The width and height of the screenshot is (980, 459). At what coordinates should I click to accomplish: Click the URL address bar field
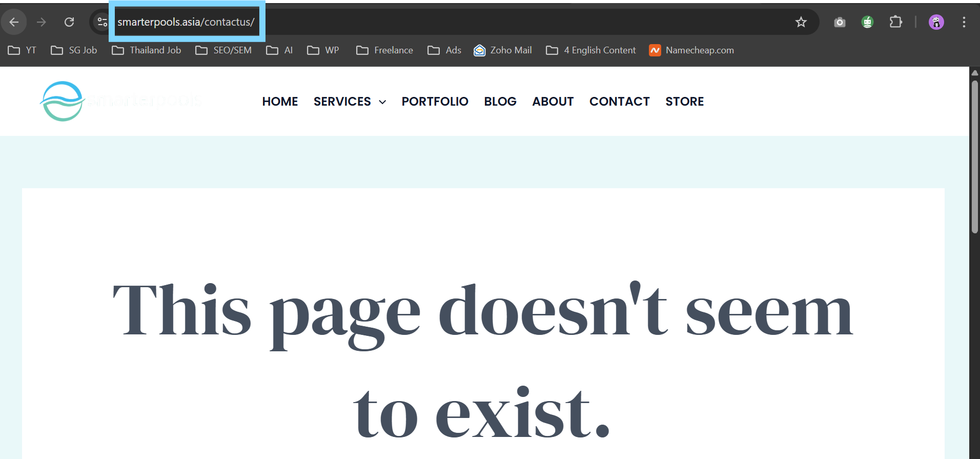[x=461, y=22]
